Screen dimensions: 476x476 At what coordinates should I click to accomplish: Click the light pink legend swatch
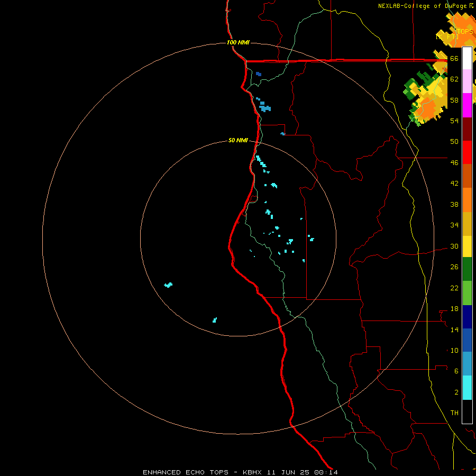[x=467, y=81]
